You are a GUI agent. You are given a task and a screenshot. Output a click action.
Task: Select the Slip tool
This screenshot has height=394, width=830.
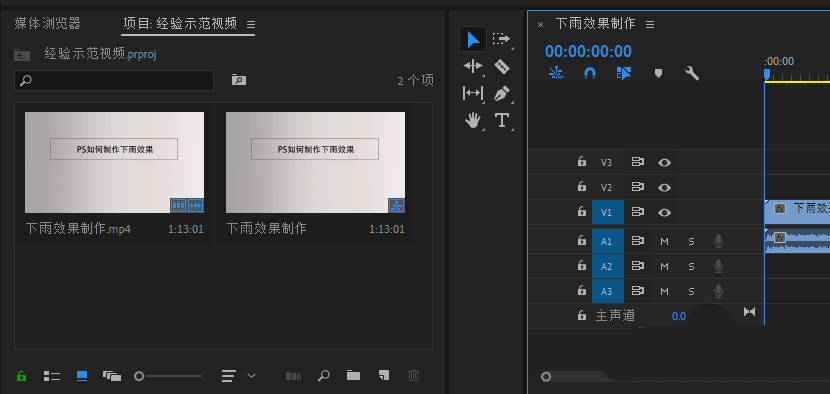pos(473,93)
